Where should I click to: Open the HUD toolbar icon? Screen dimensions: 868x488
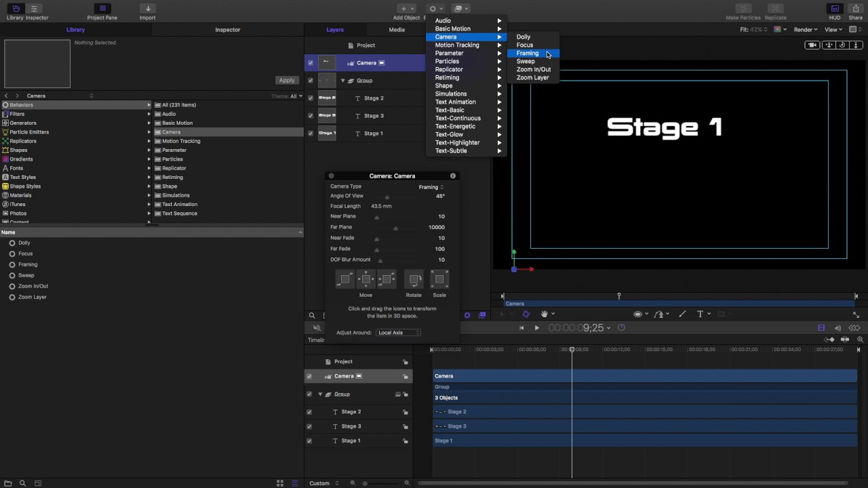point(835,9)
